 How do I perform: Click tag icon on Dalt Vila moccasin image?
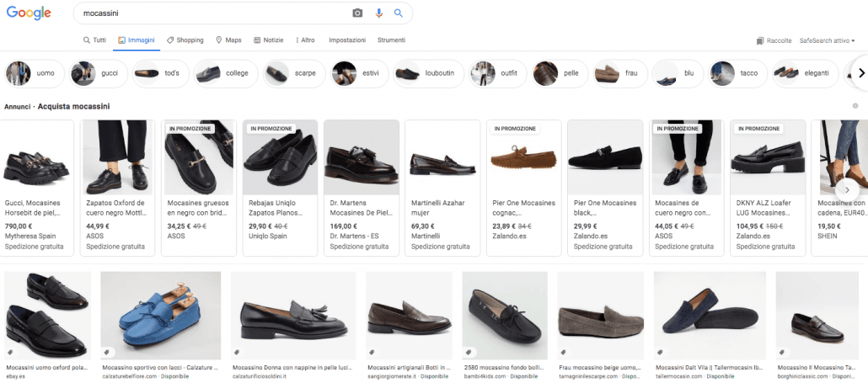pos(660,352)
